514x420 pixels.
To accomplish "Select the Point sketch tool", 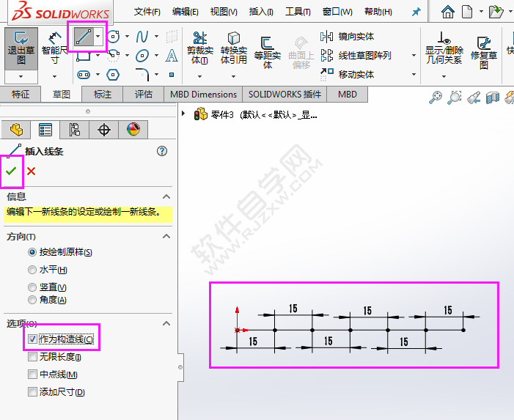I will click(x=172, y=75).
